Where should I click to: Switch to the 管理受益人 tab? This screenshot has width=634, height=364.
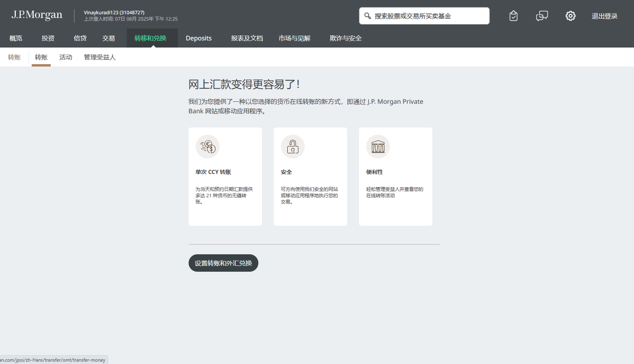coord(100,57)
